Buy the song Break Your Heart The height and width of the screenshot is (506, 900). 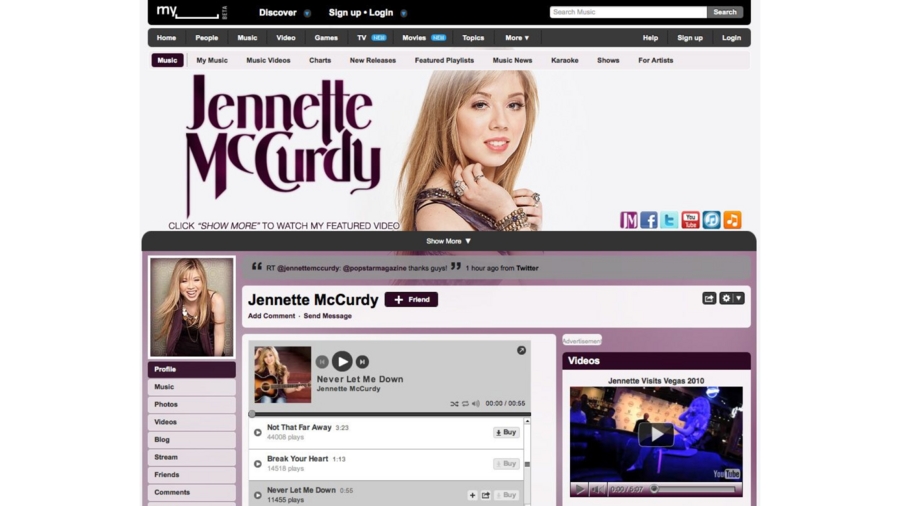(x=506, y=464)
